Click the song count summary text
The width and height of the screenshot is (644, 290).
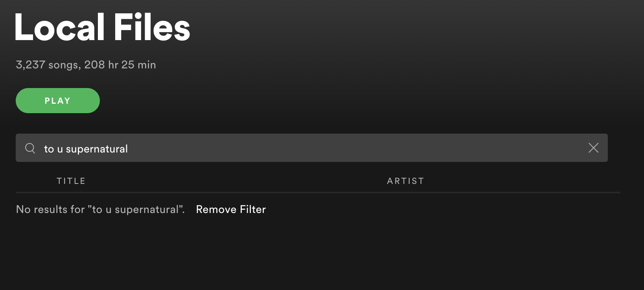(85, 64)
